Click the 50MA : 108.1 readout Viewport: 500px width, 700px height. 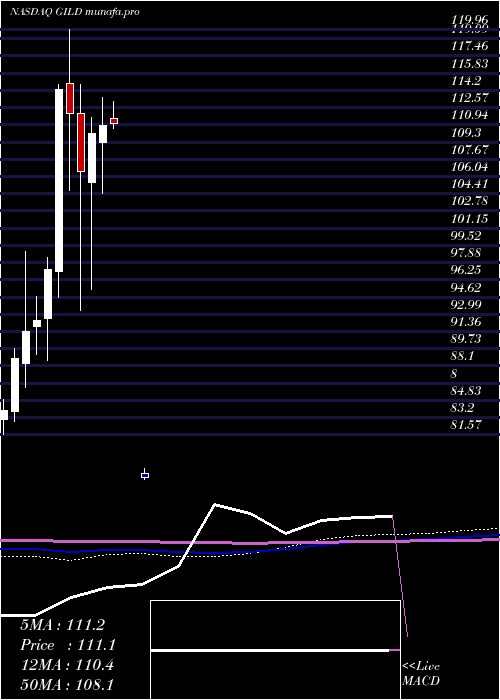(x=68, y=686)
